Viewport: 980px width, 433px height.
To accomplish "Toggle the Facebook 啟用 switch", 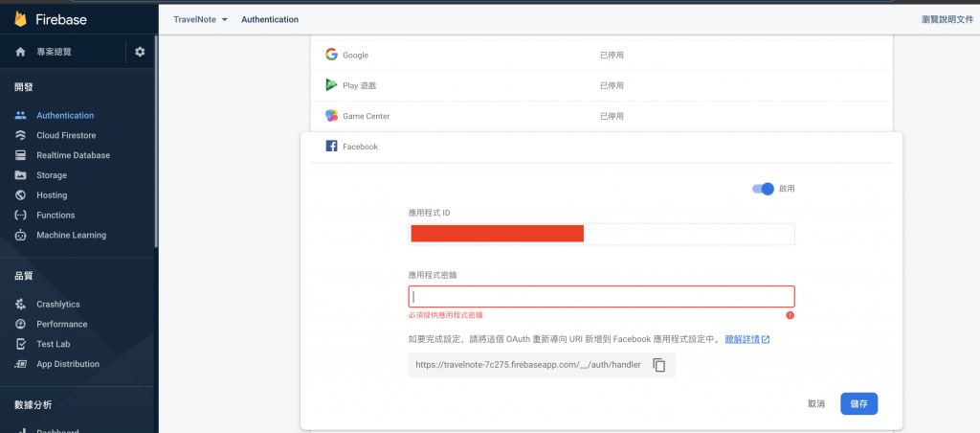I will (763, 189).
